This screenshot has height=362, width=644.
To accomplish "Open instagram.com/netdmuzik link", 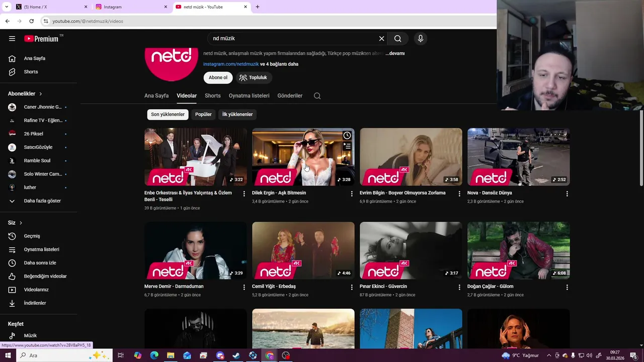I will click(x=231, y=64).
